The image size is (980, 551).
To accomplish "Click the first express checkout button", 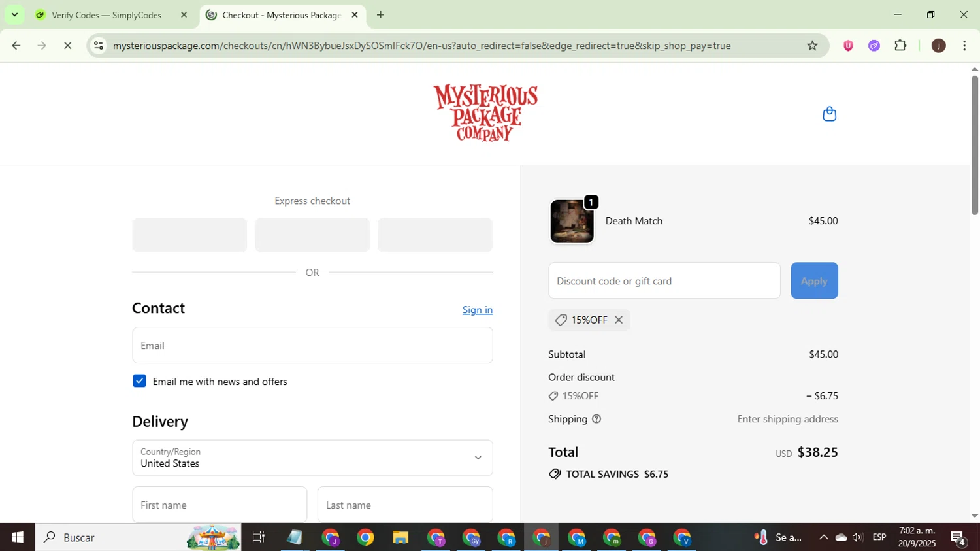I will 189,235.
